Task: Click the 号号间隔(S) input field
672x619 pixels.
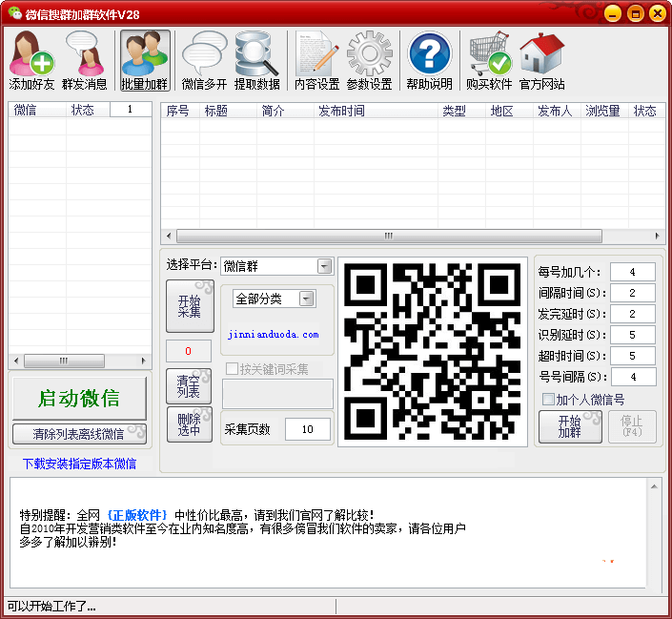Action: 634,377
